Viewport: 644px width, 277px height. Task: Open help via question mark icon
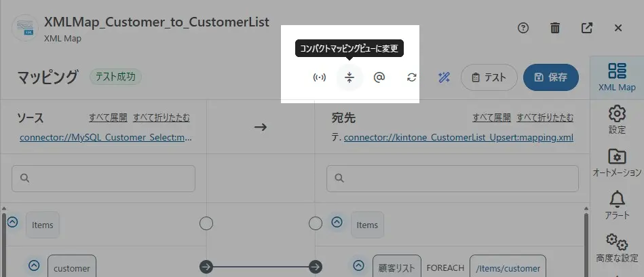click(x=523, y=28)
